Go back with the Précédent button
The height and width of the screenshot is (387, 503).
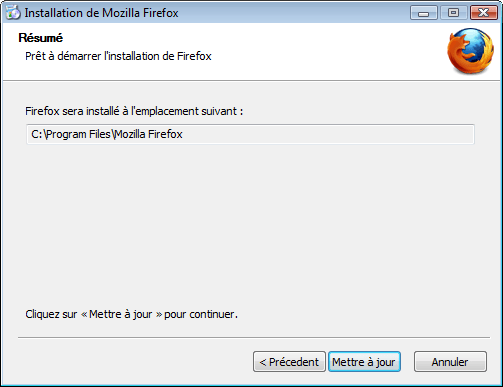click(289, 362)
